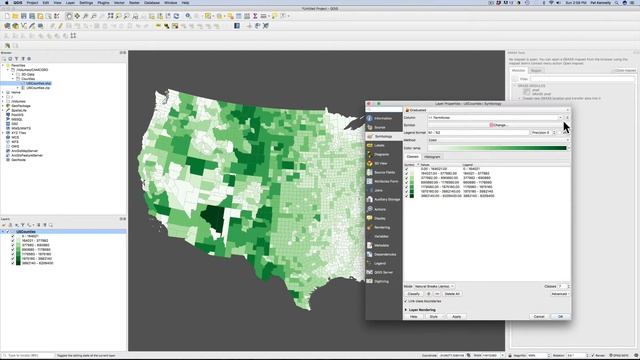Open the Layer menu
This screenshot has width=640, height=360.
coord(70,2)
